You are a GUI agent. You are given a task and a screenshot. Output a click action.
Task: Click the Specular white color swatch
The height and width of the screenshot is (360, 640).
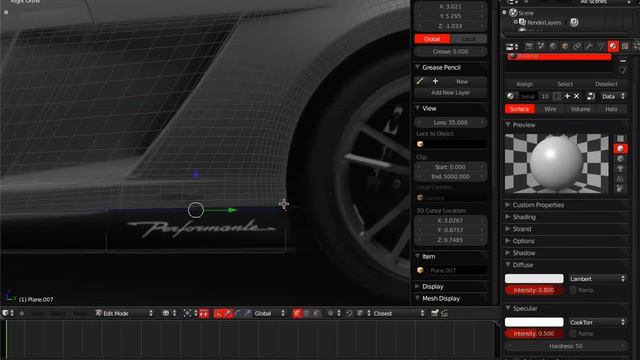(534, 322)
